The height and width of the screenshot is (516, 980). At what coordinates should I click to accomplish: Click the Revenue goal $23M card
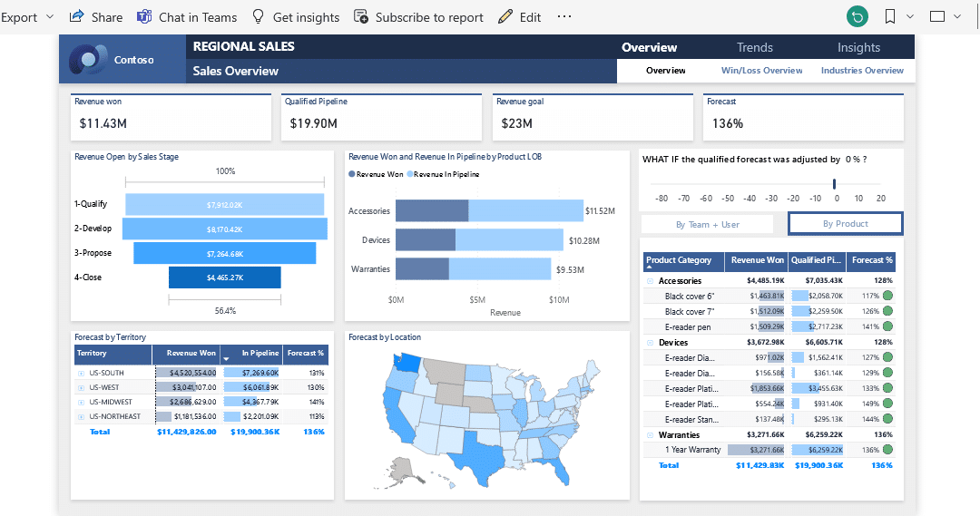coord(593,118)
